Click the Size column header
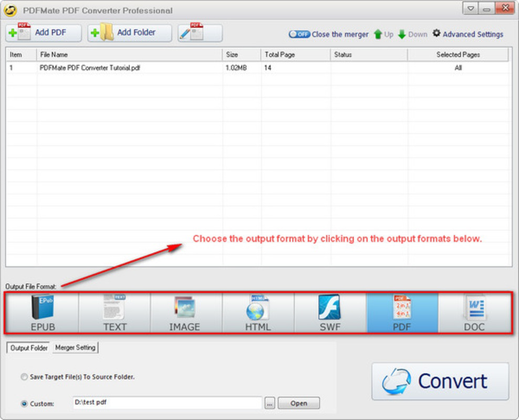Image resolution: width=519 pixels, height=420 pixels. [x=242, y=55]
